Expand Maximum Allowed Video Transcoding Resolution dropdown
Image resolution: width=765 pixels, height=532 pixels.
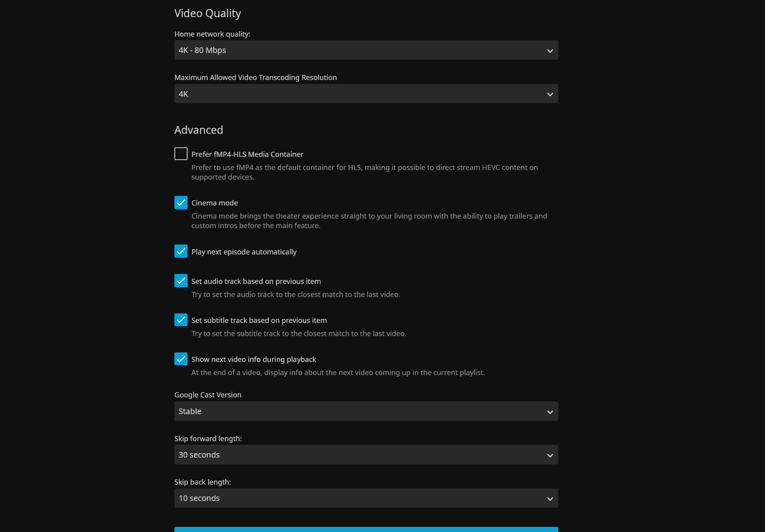[366, 94]
